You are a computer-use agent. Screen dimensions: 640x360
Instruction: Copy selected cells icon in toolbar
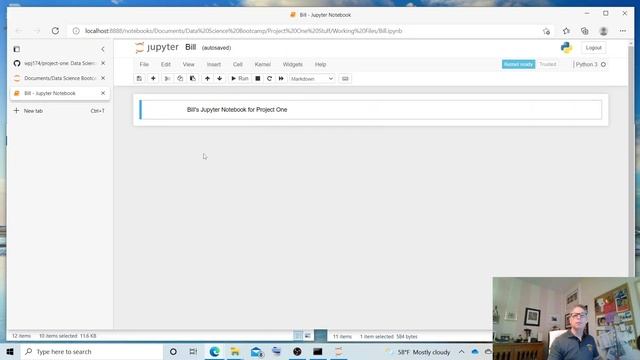(180, 78)
